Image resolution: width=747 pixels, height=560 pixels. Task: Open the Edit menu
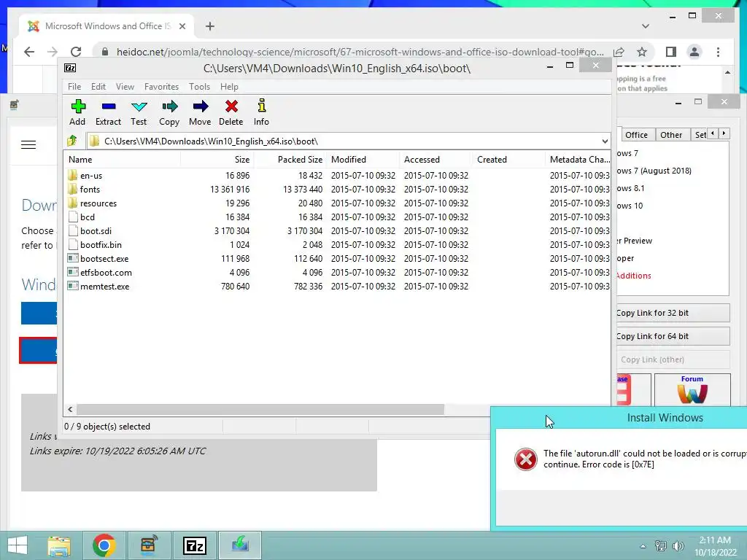pyautogui.click(x=98, y=87)
